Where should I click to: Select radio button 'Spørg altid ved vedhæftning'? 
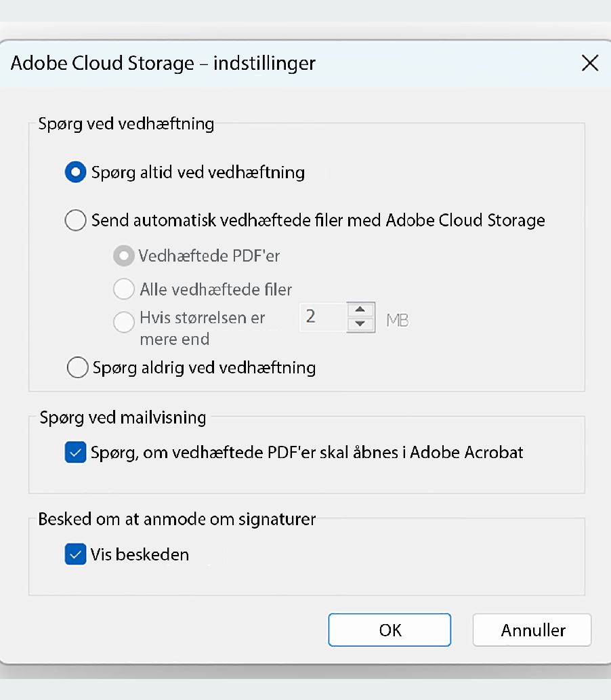click(x=75, y=172)
